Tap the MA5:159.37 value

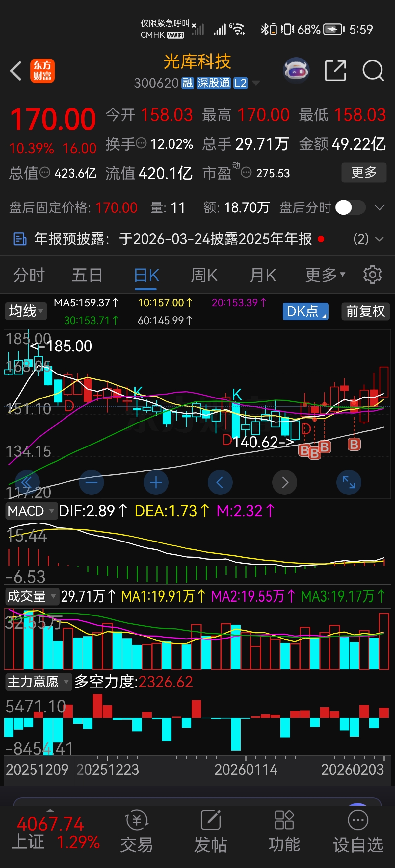(x=86, y=302)
